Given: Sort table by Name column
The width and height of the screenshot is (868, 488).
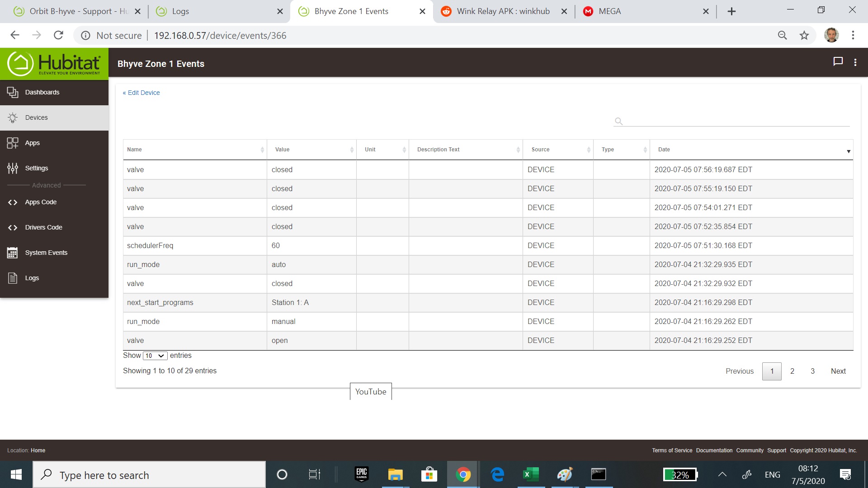Looking at the screenshot, I should click(195, 150).
